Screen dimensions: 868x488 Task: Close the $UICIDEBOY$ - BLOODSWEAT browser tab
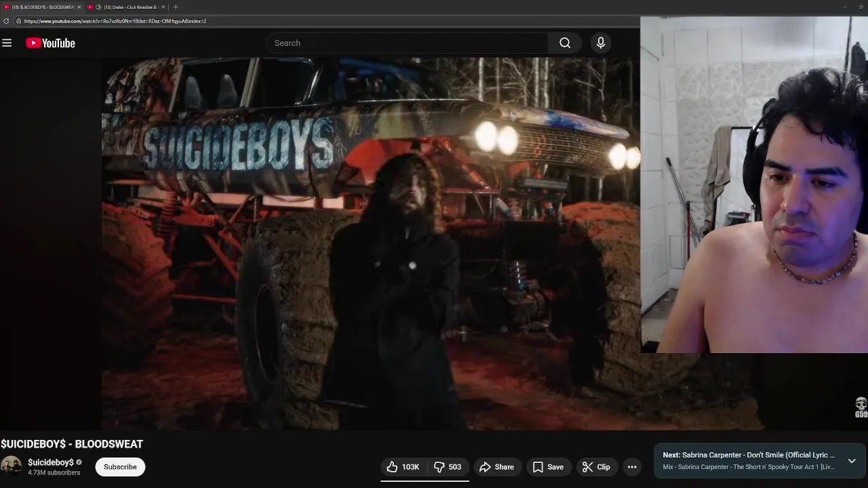[x=79, y=7]
